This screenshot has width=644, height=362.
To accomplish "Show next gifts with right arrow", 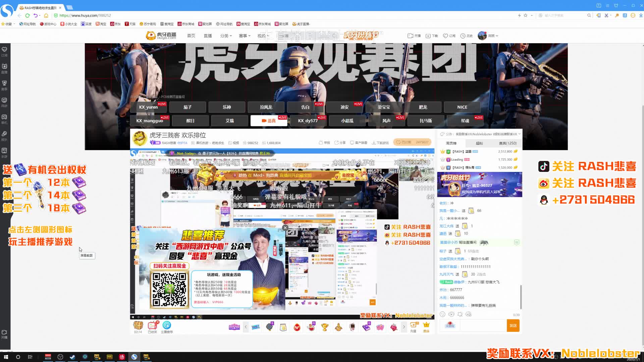I will (x=404, y=327).
